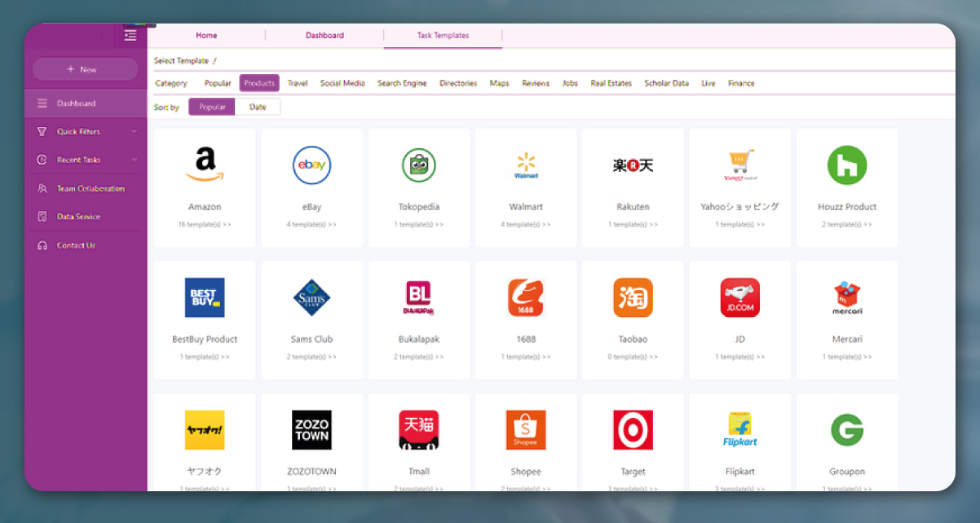
Task: Select the Live category
Action: click(709, 83)
